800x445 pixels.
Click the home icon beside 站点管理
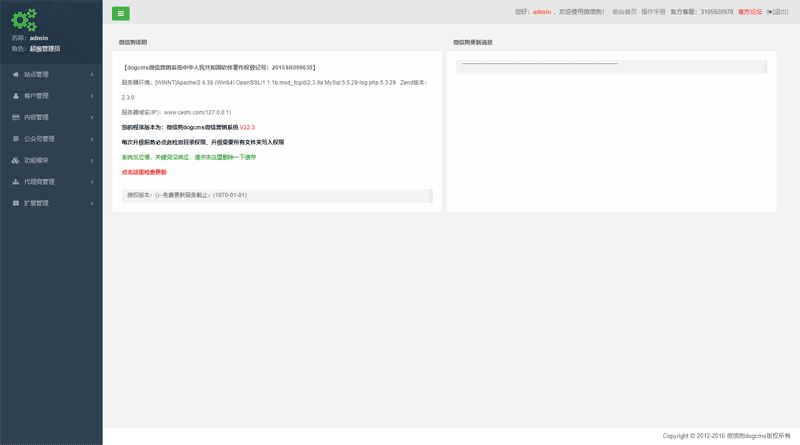tap(15, 74)
